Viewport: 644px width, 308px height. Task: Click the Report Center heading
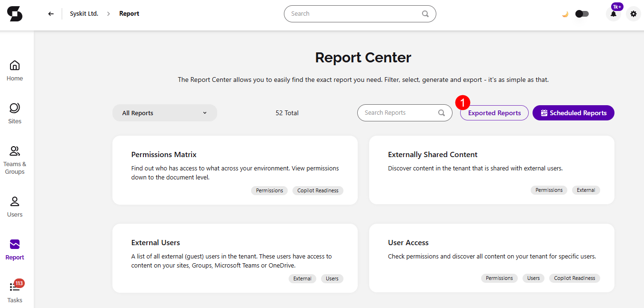[363, 58]
